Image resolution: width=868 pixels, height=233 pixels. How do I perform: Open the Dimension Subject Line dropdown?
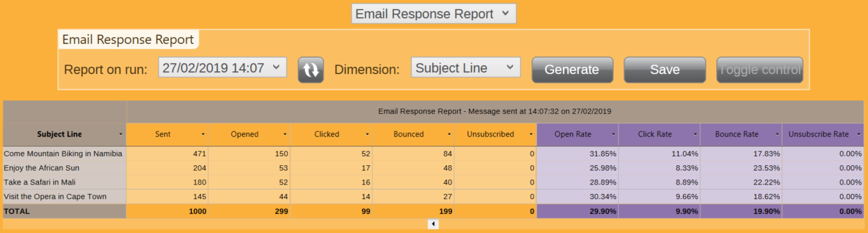(x=465, y=68)
